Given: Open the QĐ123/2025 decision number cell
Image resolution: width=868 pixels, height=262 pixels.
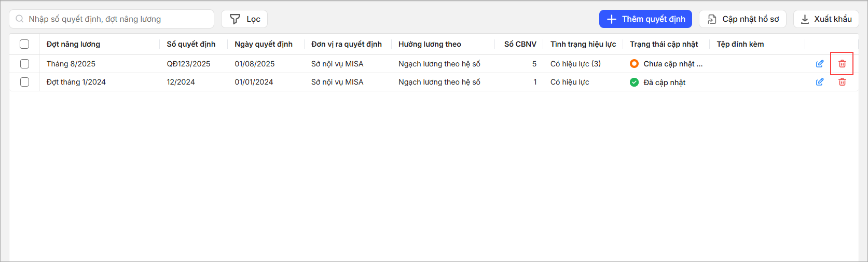Looking at the screenshot, I should click(188, 64).
